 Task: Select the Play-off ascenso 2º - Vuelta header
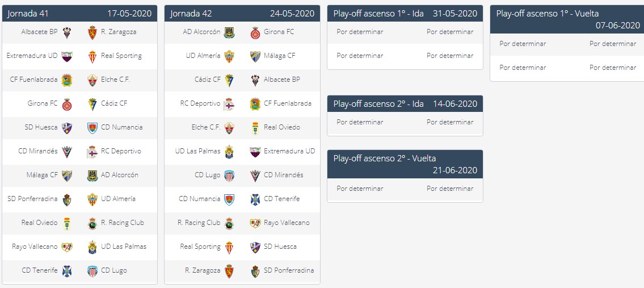click(x=405, y=164)
